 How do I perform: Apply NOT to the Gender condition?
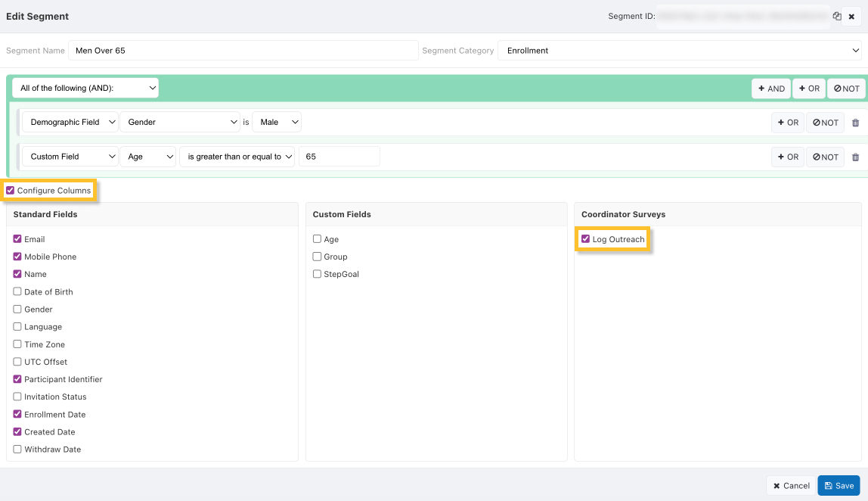click(x=825, y=123)
